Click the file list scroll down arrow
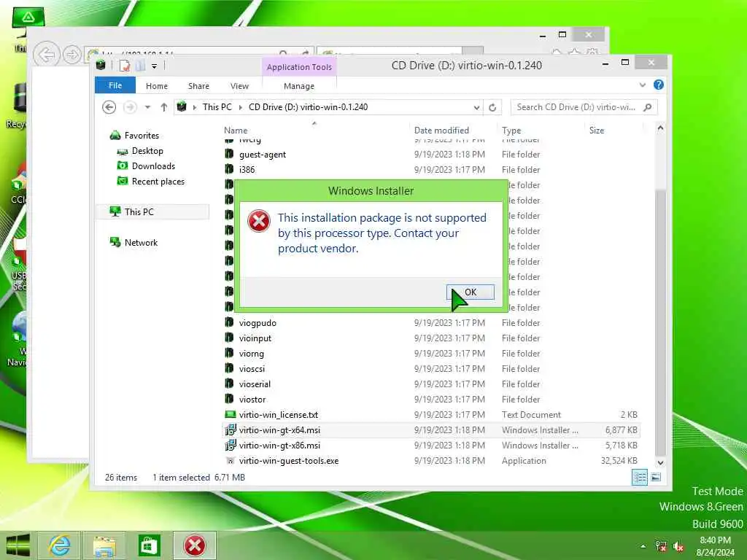 pos(660,462)
